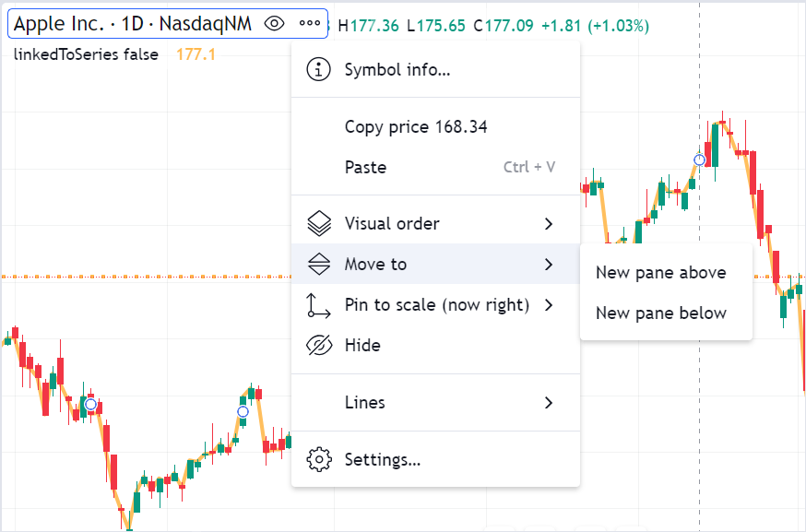
Task: Click the Move to pane icon
Action: tap(318, 265)
